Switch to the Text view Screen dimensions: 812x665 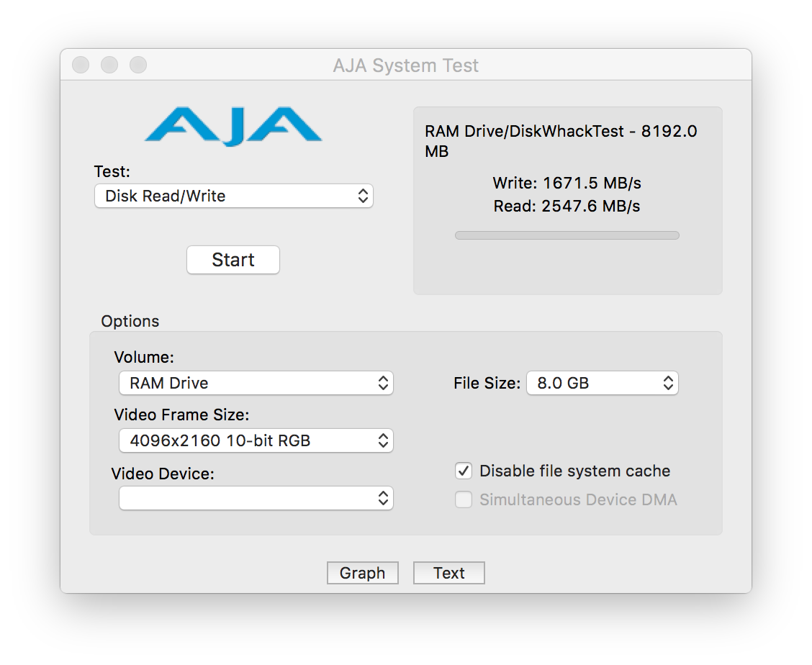(x=448, y=573)
